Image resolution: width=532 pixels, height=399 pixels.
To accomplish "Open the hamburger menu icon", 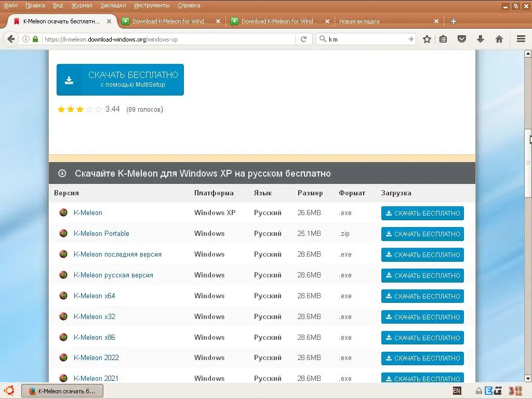I will tap(521, 39).
